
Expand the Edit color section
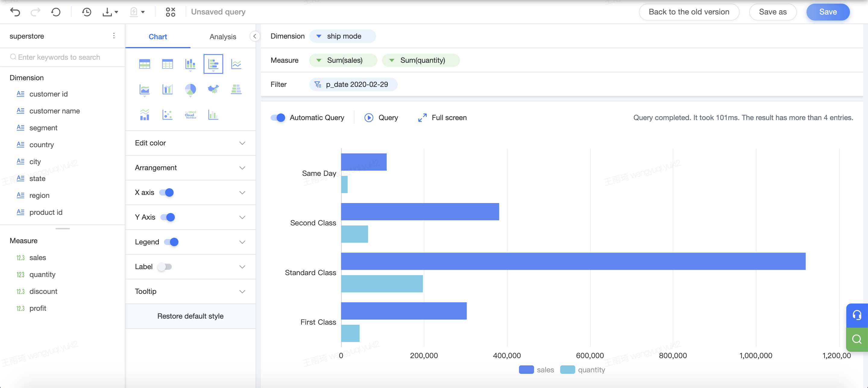tap(190, 143)
